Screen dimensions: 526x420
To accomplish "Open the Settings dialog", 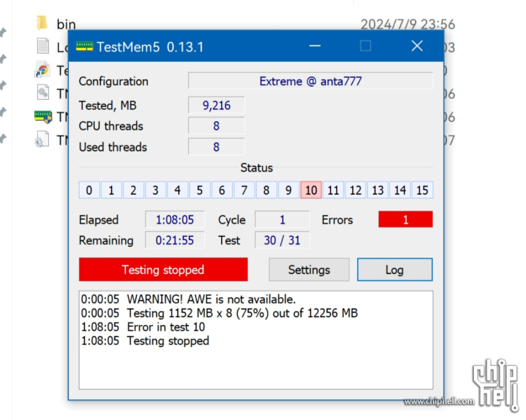I will (x=309, y=269).
